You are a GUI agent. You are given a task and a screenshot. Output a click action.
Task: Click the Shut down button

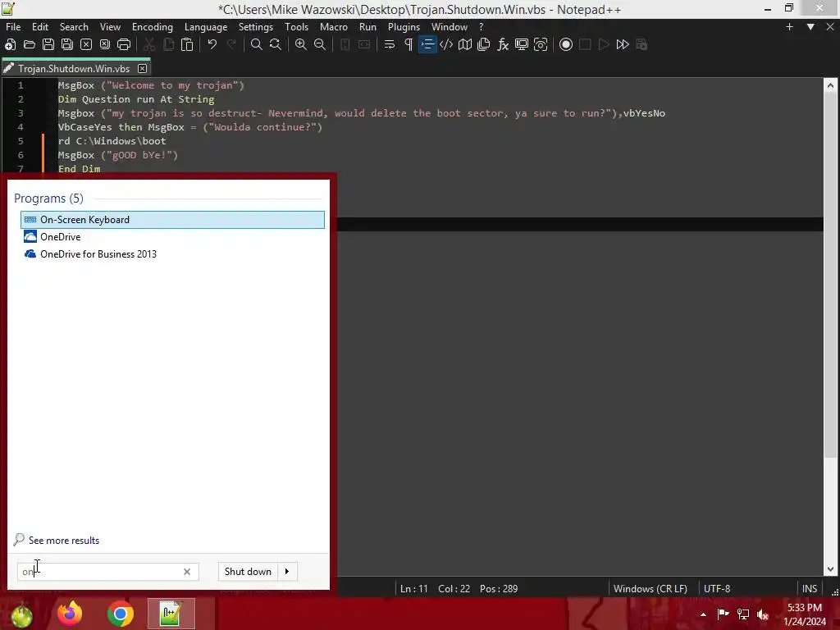point(248,572)
